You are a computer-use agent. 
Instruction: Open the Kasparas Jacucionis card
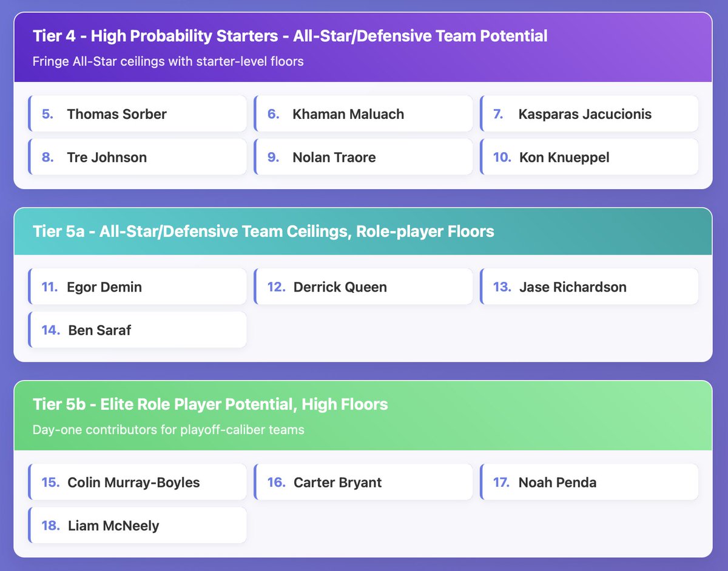point(589,114)
